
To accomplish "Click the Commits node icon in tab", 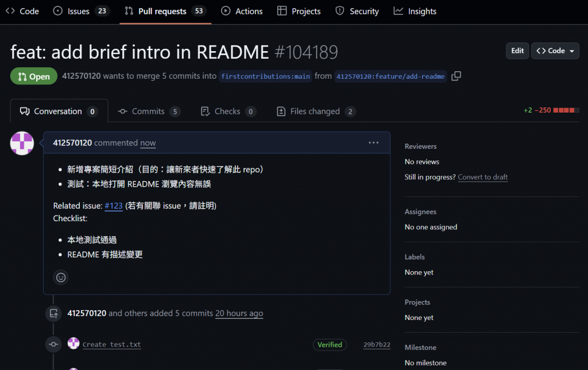I will (x=123, y=111).
